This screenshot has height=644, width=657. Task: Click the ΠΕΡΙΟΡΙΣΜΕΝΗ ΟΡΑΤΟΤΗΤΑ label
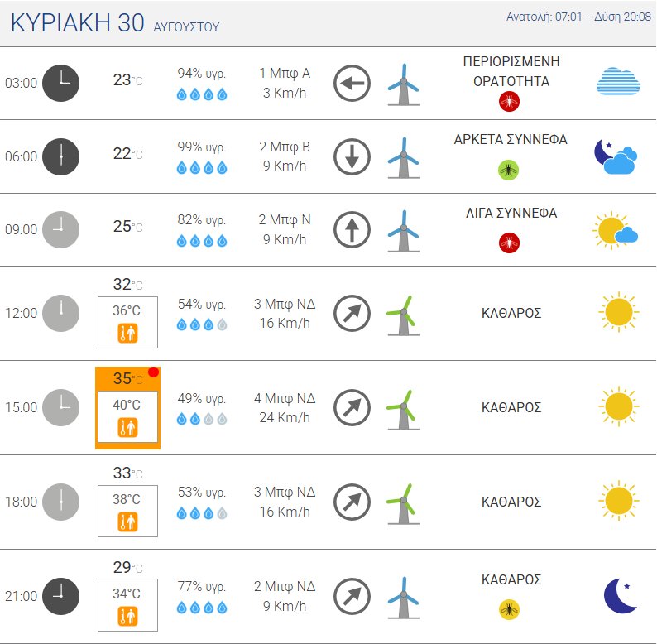coord(511,71)
